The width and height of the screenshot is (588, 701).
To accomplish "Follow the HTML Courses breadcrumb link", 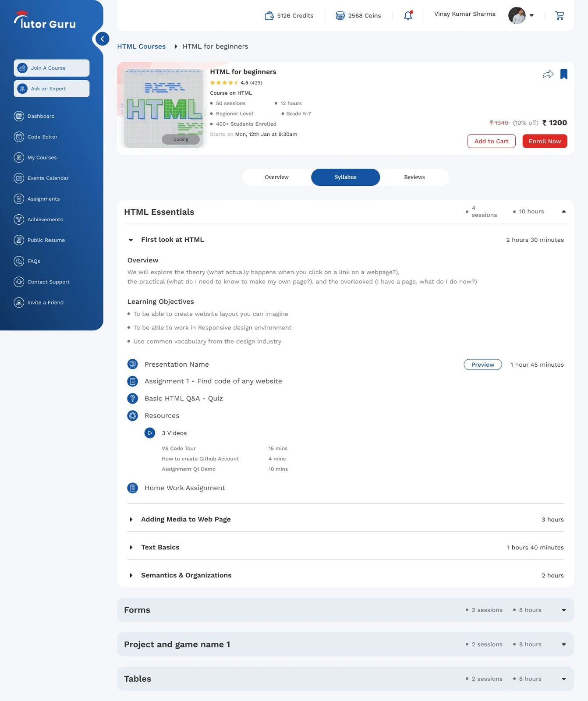I will point(141,46).
